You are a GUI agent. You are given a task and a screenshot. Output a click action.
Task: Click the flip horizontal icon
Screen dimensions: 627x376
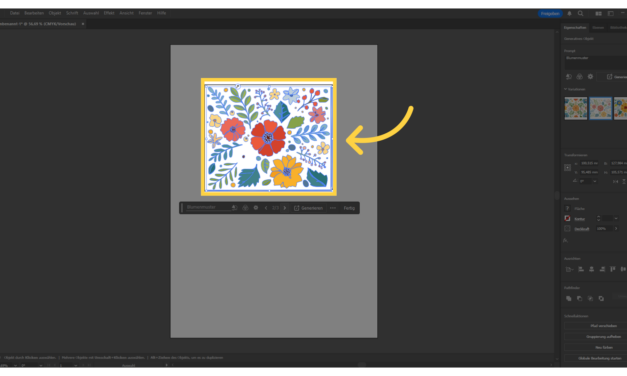(615, 182)
